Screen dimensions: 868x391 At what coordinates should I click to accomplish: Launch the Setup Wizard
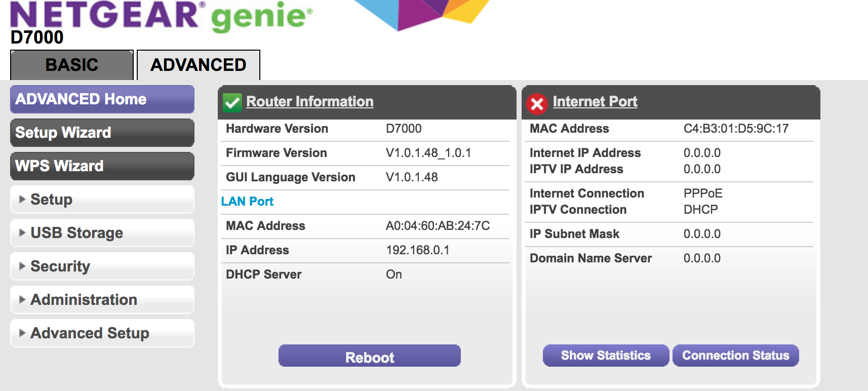(102, 133)
